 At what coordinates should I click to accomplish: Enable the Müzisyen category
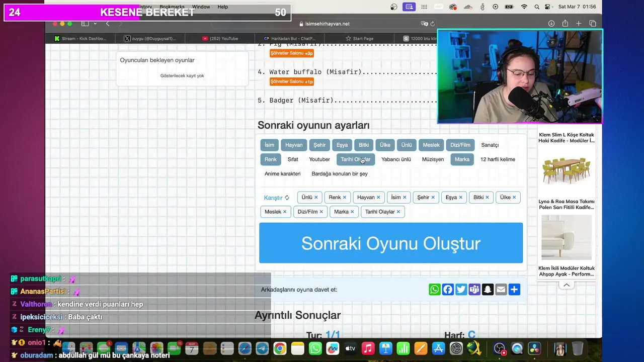(433, 159)
